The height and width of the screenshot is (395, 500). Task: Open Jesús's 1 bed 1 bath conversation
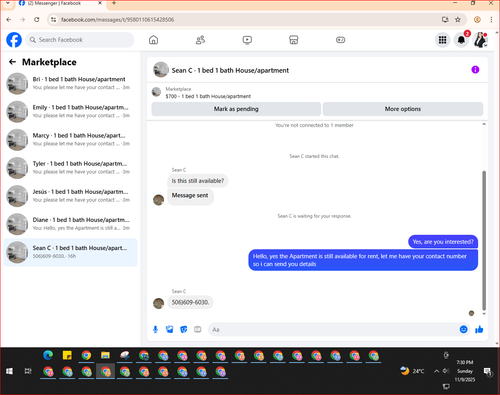pyautogui.click(x=70, y=196)
